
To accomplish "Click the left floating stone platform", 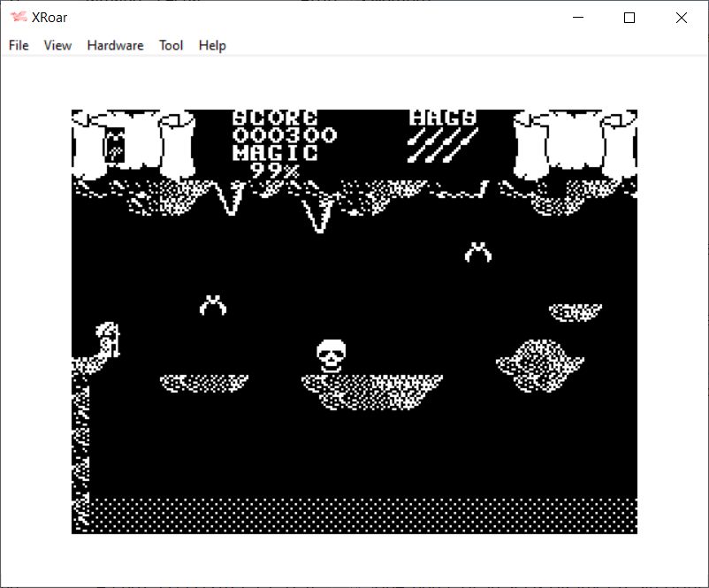I will point(204,383).
